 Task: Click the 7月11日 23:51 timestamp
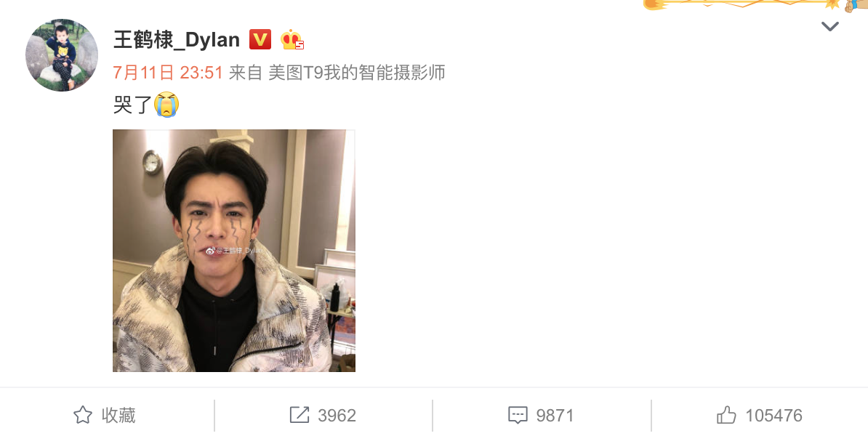pos(168,73)
